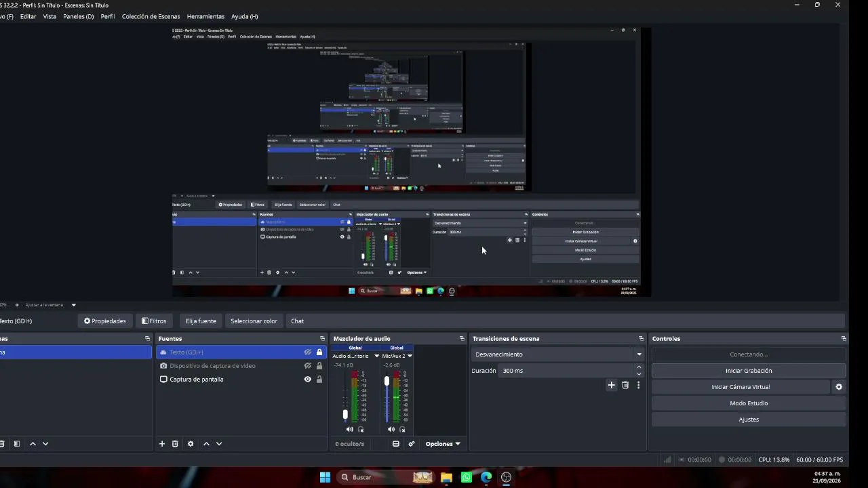
Task: Open advanced audio properties gears icon
Action: coord(412,444)
